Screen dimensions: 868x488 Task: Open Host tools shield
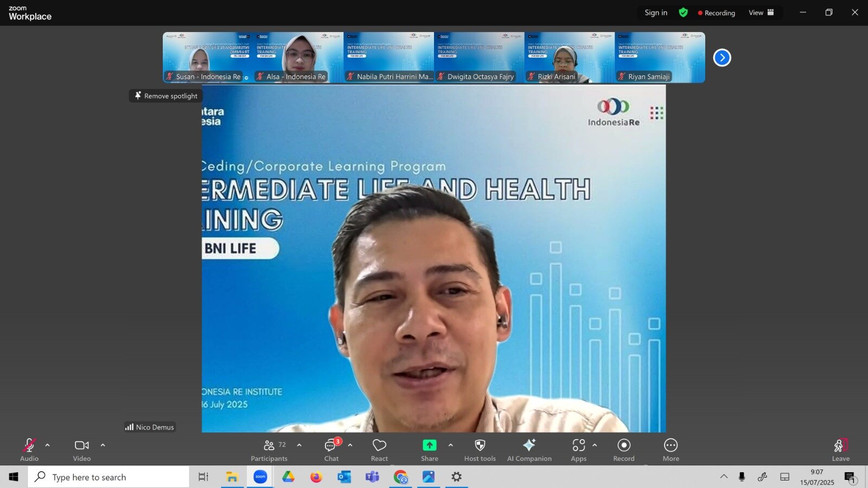coord(480,450)
